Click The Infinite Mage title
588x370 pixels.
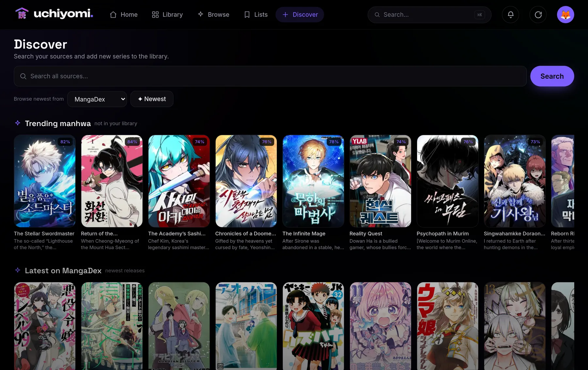pyautogui.click(x=304, y=233)
